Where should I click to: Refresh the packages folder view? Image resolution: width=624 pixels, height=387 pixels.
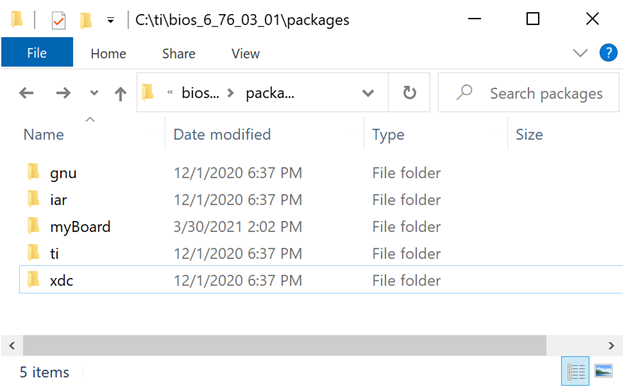[x=409, y=93]
